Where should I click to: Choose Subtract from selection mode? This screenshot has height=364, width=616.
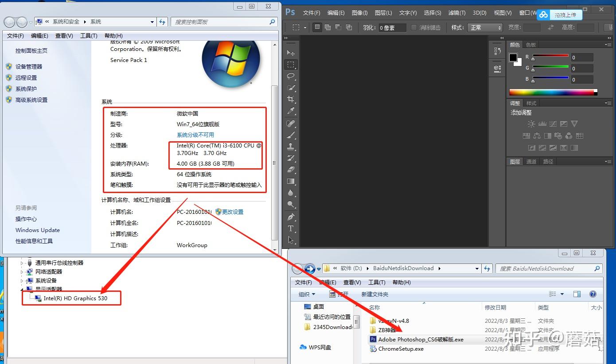[x=338, y=27]
